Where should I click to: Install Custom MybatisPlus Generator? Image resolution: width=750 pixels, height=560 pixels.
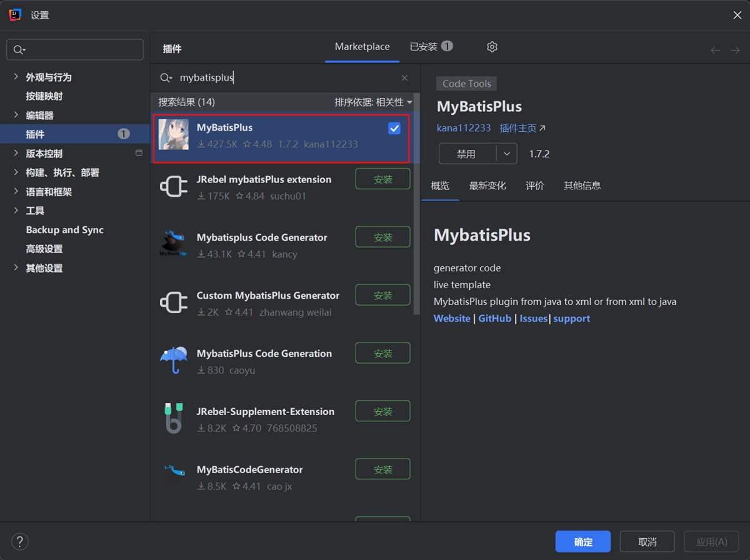[x=383, y=295]
